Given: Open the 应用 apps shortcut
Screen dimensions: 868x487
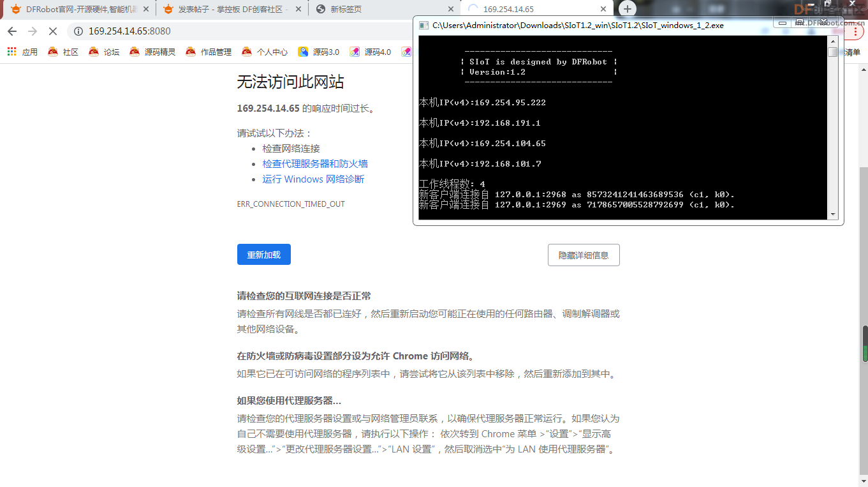Looking at the screenshot, I should [22, 52].
